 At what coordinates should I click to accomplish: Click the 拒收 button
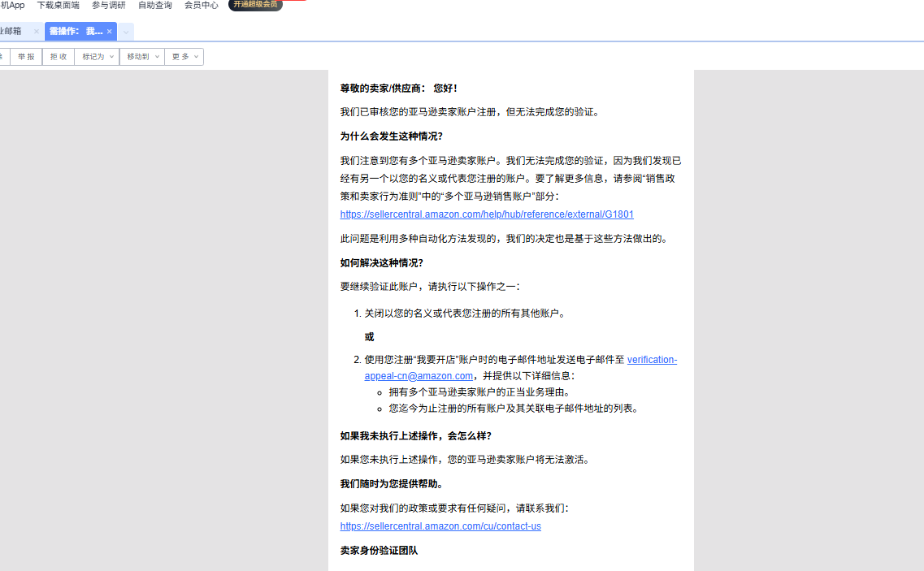tap(59, 57)
